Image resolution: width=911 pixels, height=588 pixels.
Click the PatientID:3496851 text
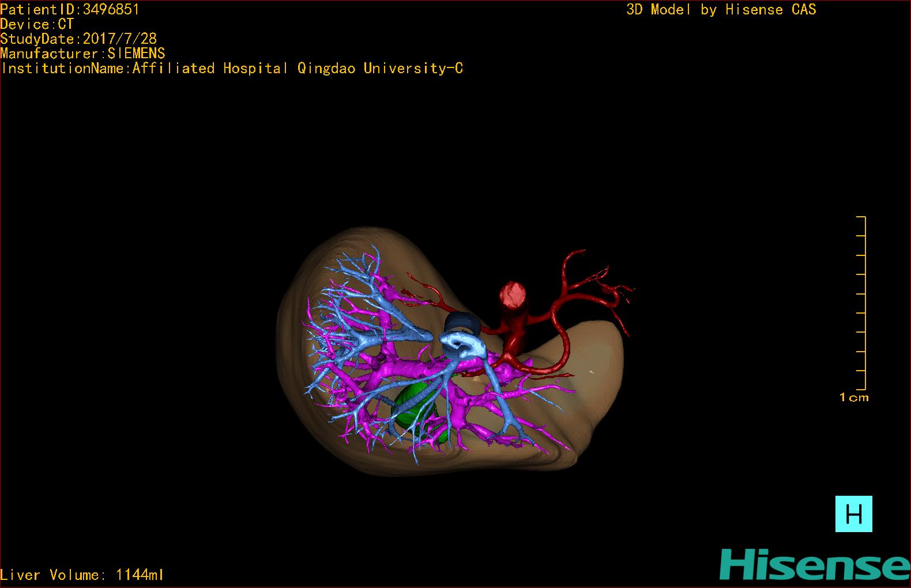70,9
